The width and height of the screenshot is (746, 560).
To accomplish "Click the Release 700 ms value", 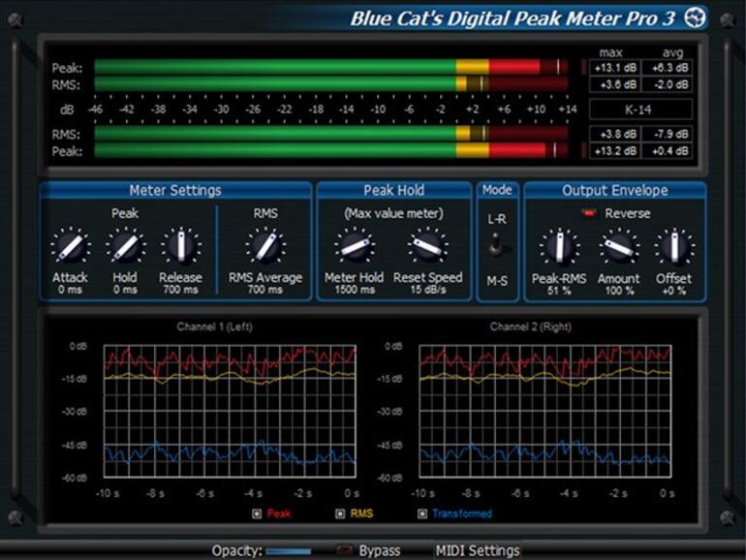I will click(181, 290).
